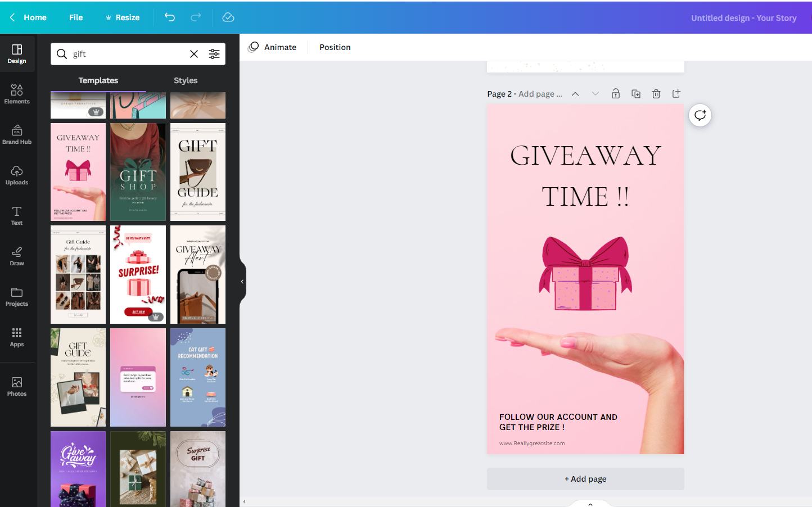
Task: Click the Redo arrow icon
Action: click(x=196, y=17)
